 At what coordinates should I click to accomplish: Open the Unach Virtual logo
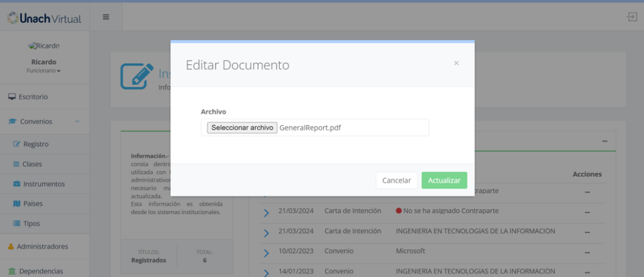(45, 18)
